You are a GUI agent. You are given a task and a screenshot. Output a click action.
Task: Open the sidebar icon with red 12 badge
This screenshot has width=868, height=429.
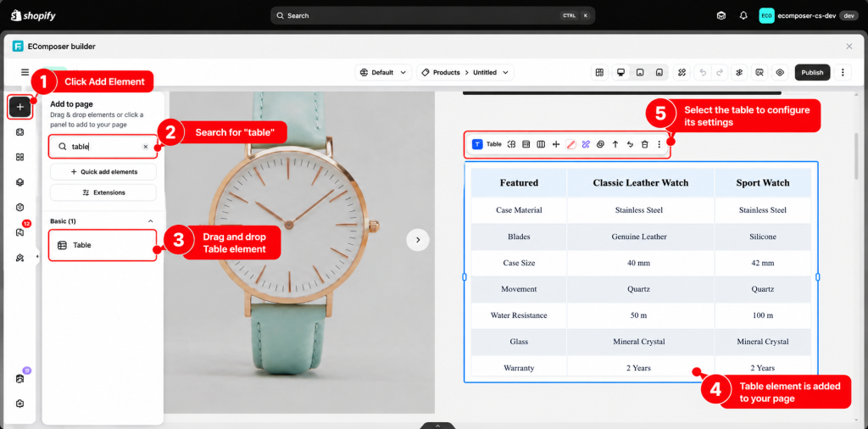(20, 232)
